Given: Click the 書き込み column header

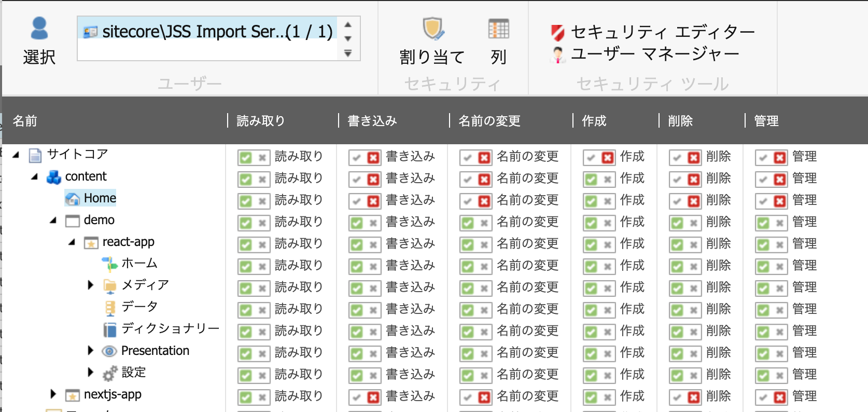Looking at the screenshot, I should click(372, 121).
